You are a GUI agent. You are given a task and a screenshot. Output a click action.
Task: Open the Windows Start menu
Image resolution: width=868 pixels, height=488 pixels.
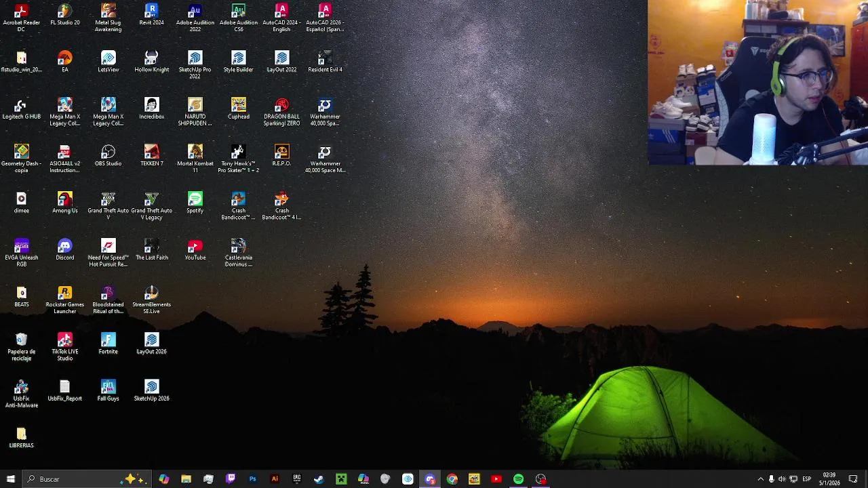click(10, 479)
